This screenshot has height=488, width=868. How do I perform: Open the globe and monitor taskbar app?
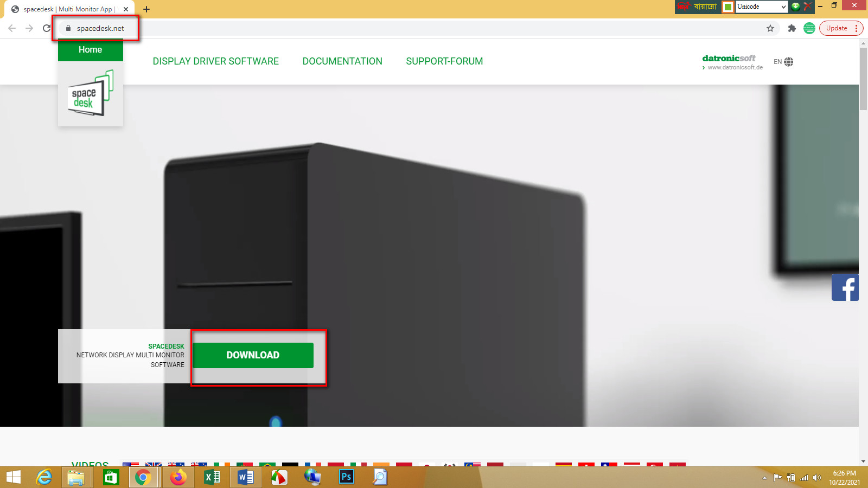click(x=312, y=477)
